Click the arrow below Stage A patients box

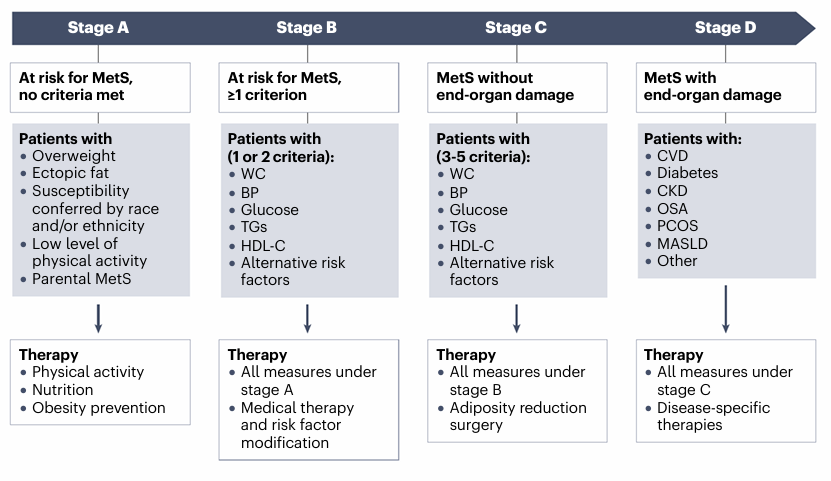[x=98, y=317]
